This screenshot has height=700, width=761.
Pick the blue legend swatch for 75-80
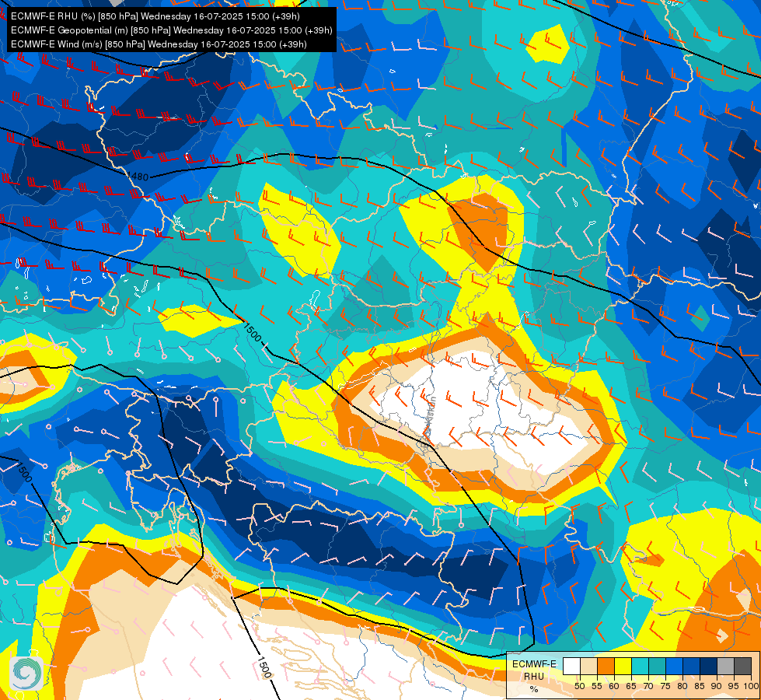[674, 667]
